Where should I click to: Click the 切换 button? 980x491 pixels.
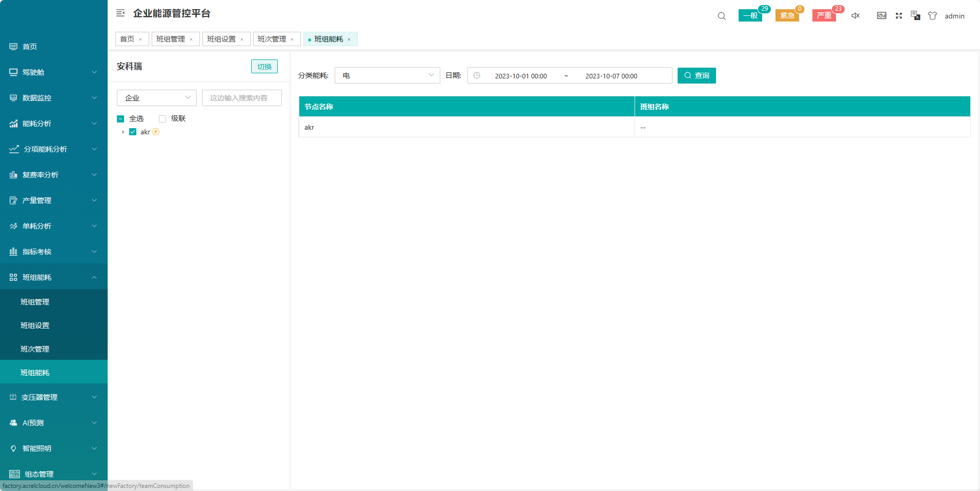pyautogui.click(x=264, y=67)
